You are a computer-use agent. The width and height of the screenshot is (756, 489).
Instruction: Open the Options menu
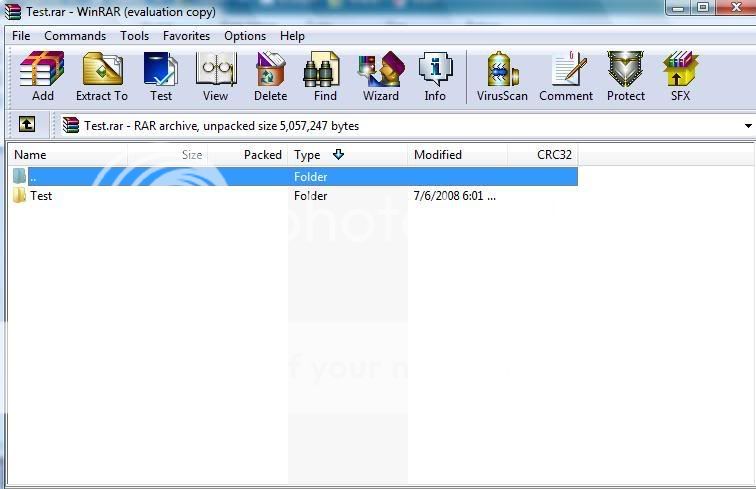245,36
